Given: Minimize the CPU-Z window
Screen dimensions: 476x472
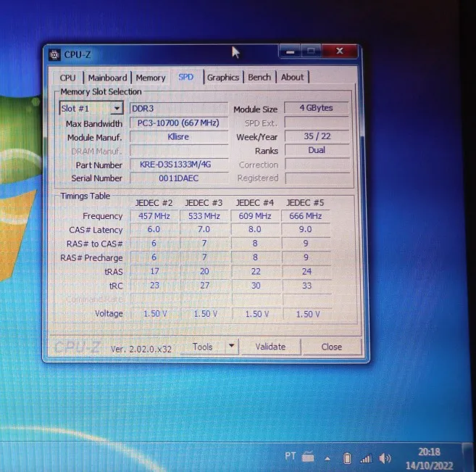Looking at the screenshot, I should point(290,51).
